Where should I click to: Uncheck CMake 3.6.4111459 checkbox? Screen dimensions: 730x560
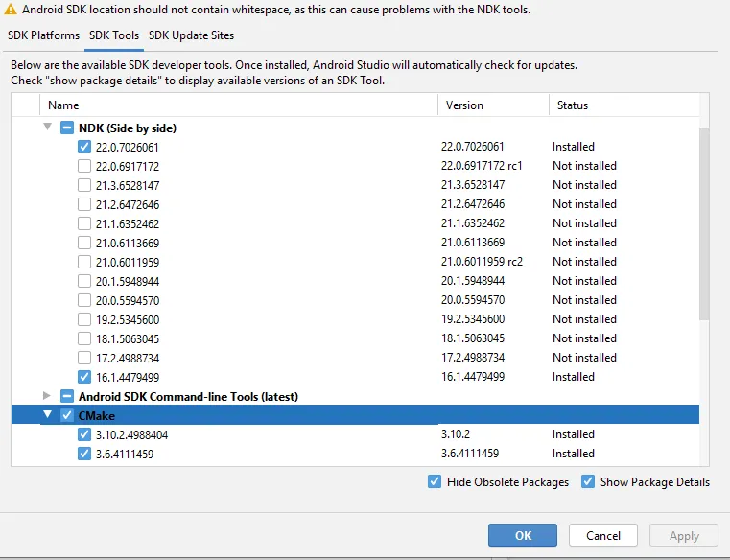(x=84, y=454)
